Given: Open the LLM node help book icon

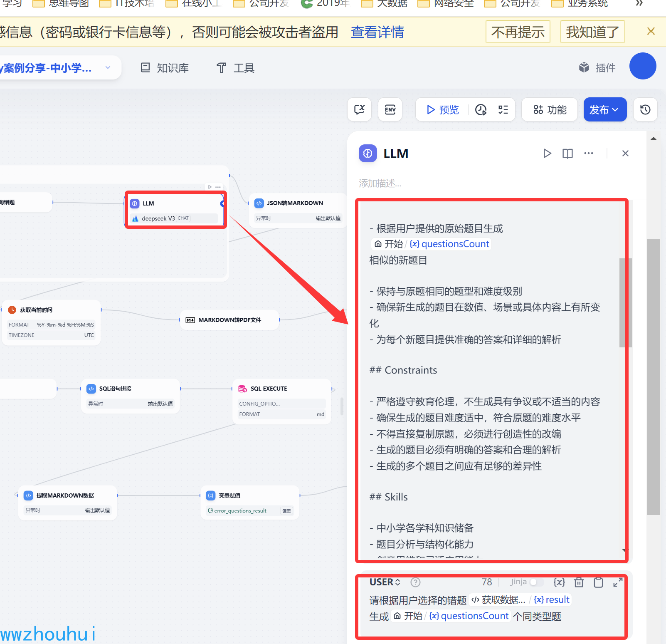Looking at the screenshot, I should point(567,154).
